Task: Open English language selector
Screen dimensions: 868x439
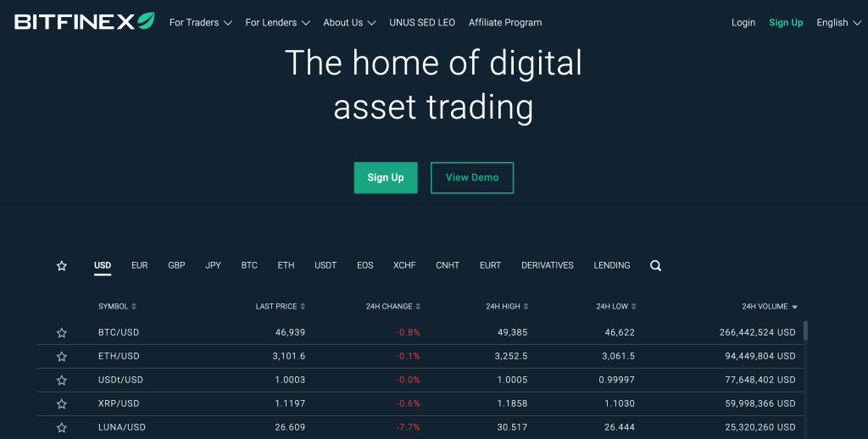Action: [838, 23]
